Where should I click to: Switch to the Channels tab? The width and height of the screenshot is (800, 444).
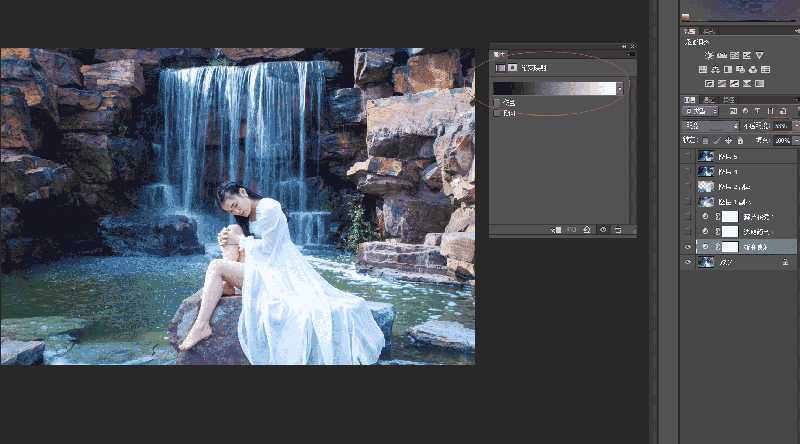tap(709, 99)
